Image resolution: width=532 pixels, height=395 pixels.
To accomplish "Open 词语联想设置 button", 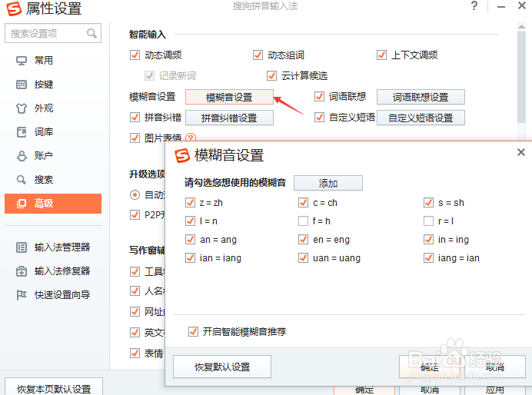I will [x=421, y=98].
